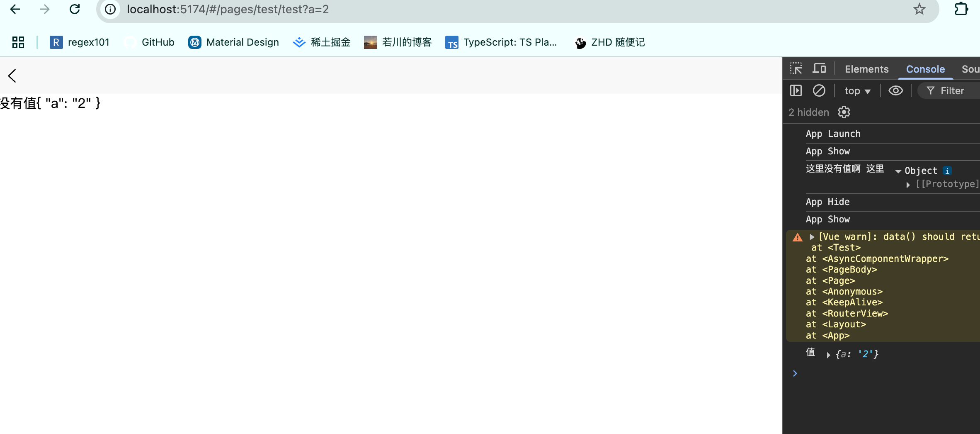The image size is (980, 434).
Task: Clear the console
Action: click(819, 90)
